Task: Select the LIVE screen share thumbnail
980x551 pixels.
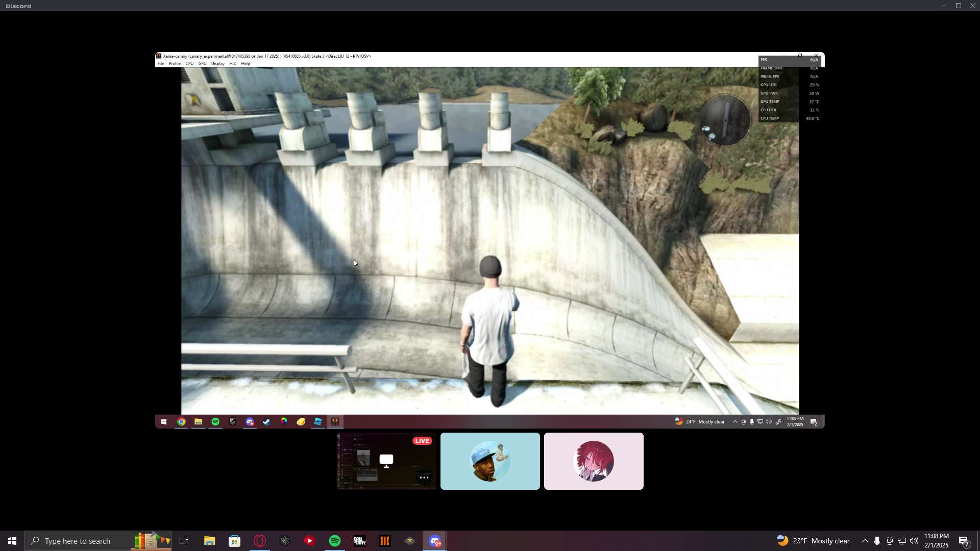Action: point(386,461)
